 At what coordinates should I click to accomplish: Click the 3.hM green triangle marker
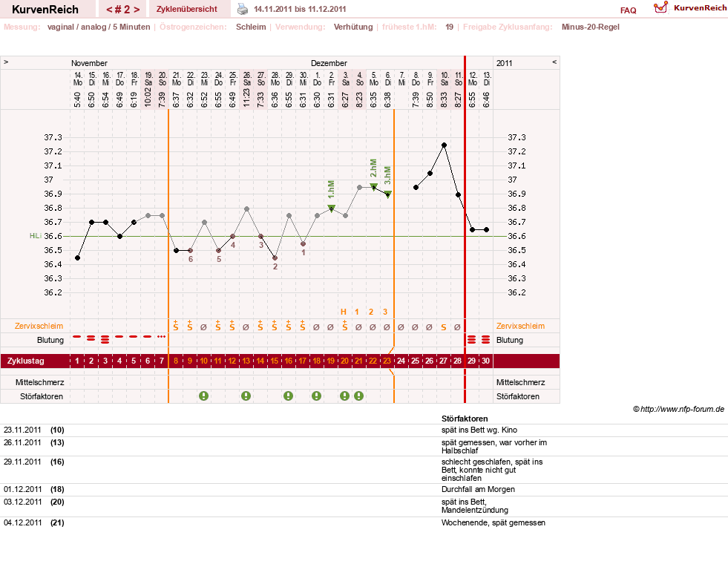[388, 194]
